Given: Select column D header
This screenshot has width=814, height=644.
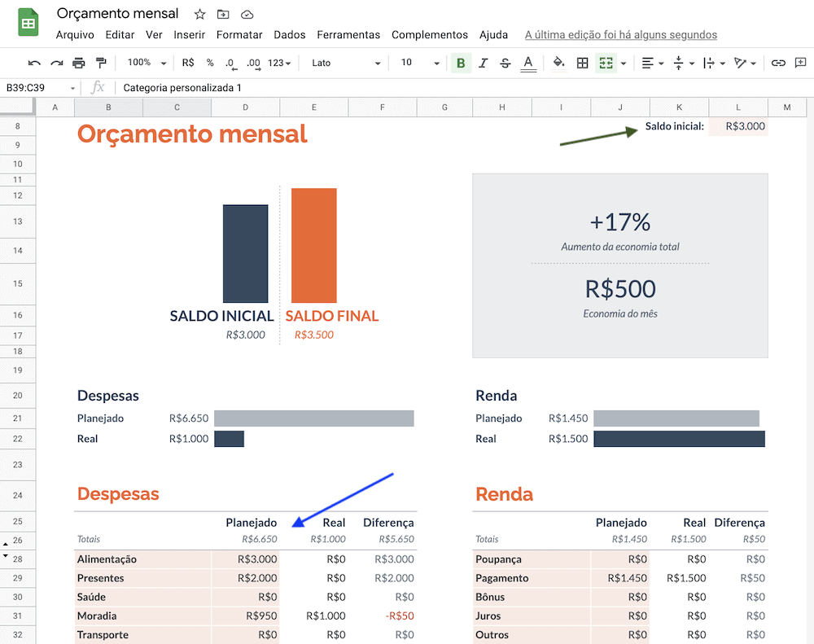Looking at the screenshot, I should tap(246, 107).
